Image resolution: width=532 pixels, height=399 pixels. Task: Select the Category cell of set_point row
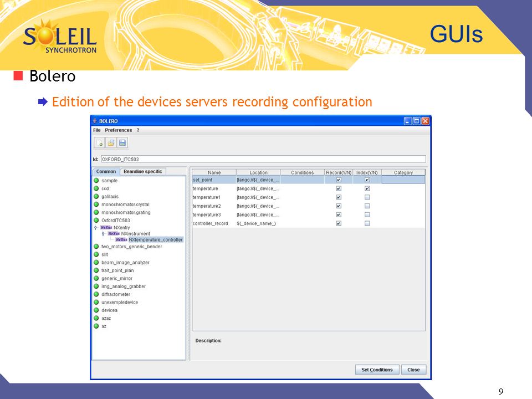pyautogui.click(x=403, y=180)
